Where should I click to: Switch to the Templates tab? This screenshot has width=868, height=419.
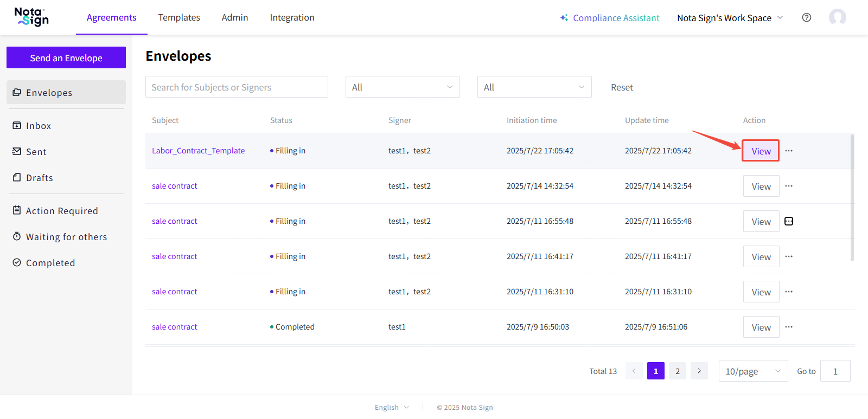(x=179, y=17)
